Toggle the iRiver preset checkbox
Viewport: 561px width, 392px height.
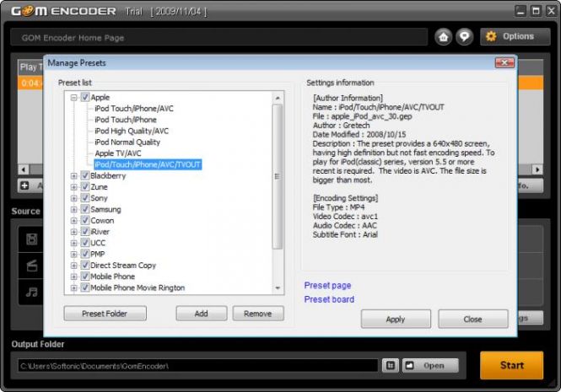coord(85,232)
